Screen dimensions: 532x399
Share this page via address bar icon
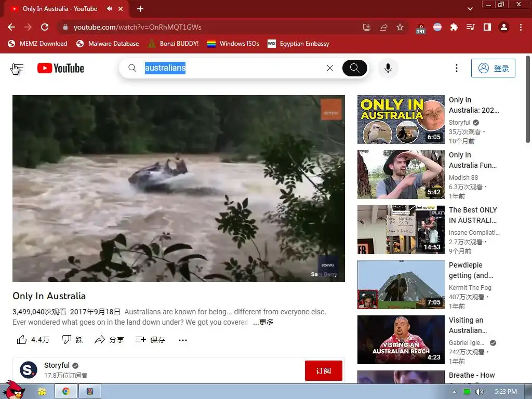click(x=383, y=27)
